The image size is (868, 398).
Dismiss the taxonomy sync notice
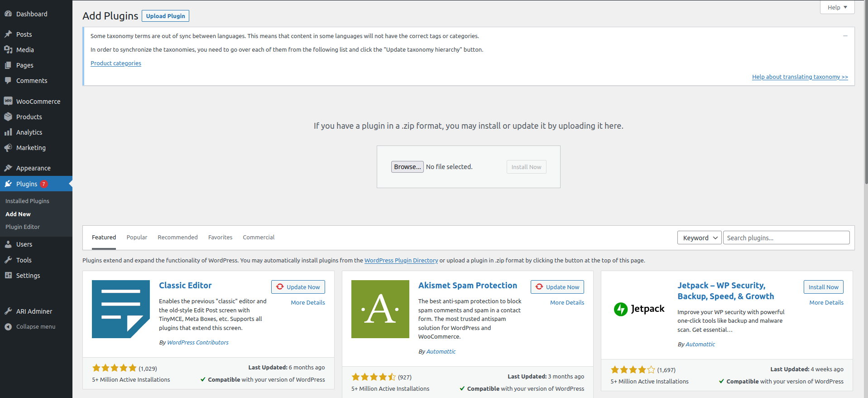pyautogui.click(x=845, y=36)
